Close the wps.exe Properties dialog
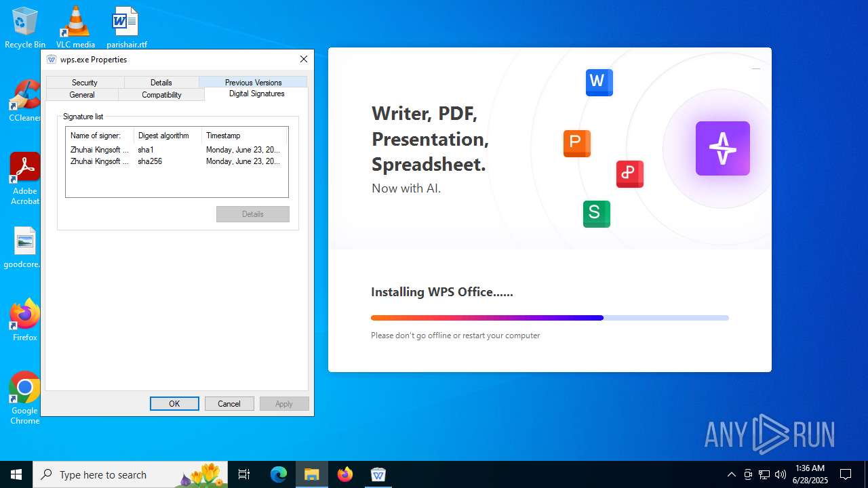The height and width of the screenshot is (488, 868). click(304, 60)
